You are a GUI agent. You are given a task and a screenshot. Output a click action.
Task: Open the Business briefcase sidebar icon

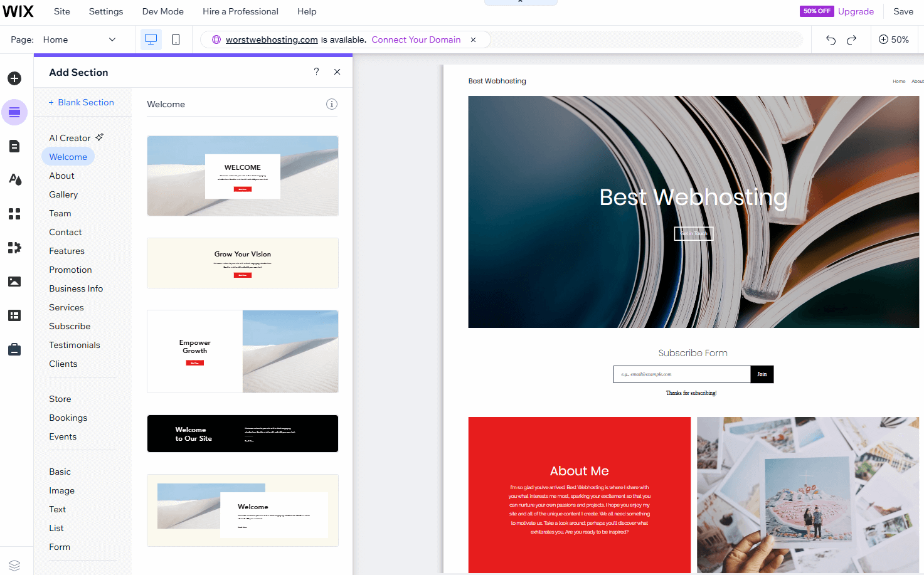point(14,349)
